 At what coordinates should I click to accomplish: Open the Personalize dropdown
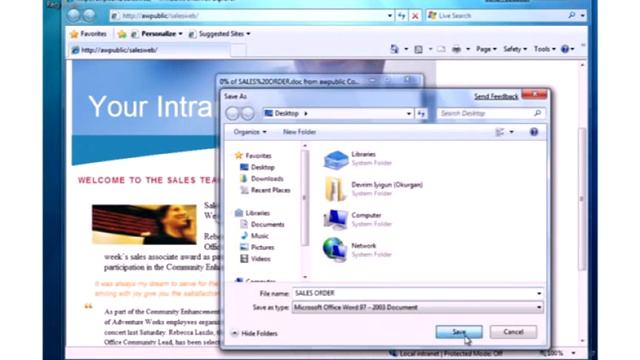pyautogui.click(x=157, y=34)
